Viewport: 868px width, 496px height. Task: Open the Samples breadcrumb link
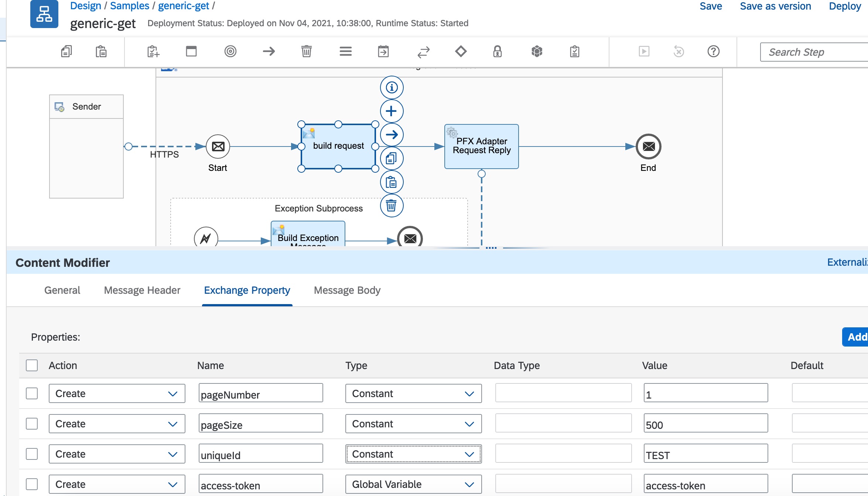pyautogui.click(x=130, y=6)
